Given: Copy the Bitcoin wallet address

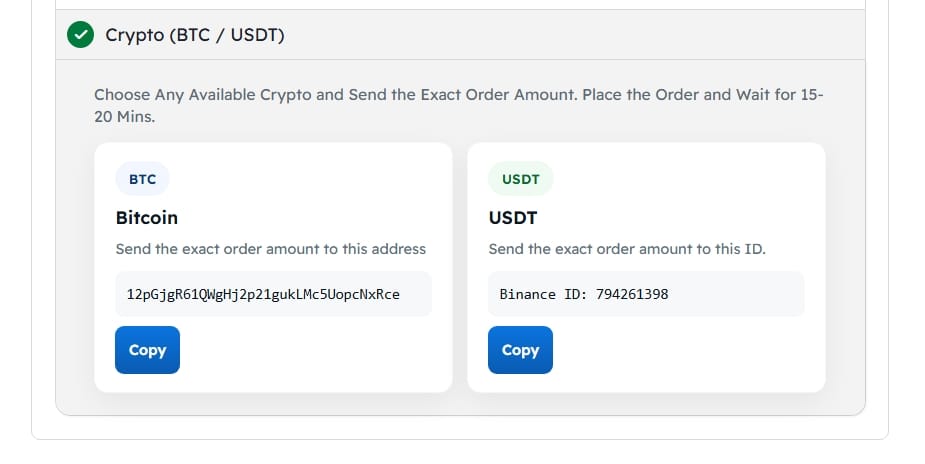Looking at the screenshot, I should point(147,350).
